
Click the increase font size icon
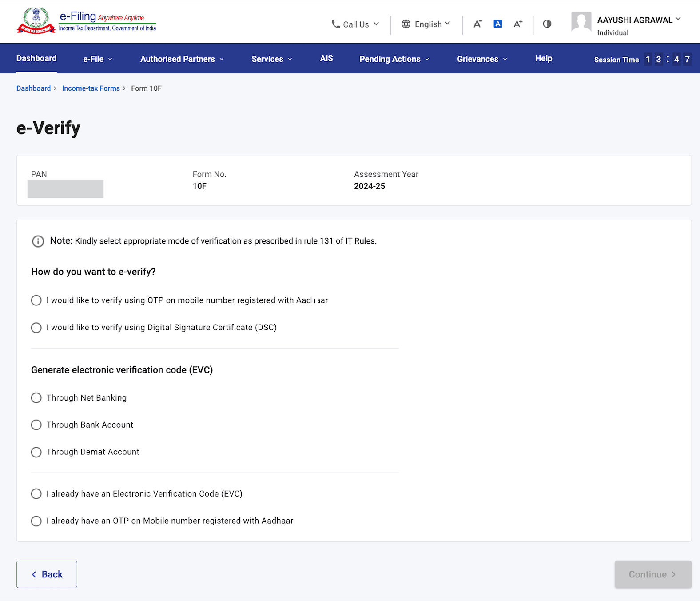518,24
